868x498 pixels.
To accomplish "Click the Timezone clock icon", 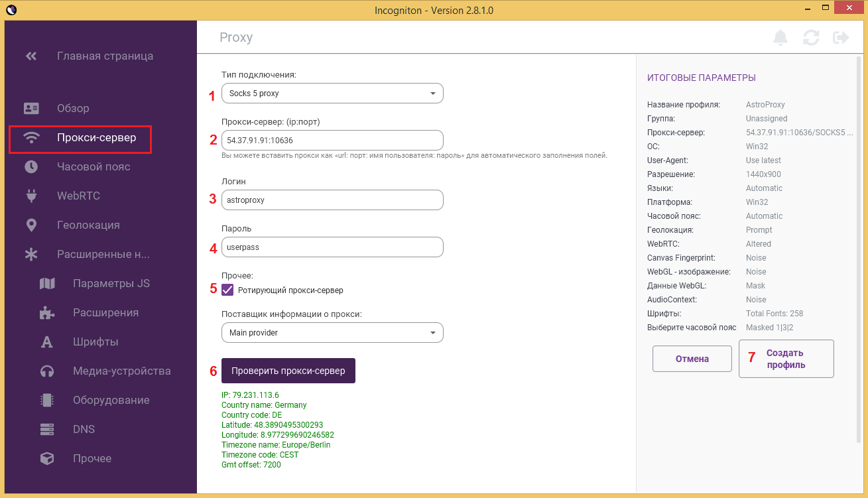I will tap(31, 166).
